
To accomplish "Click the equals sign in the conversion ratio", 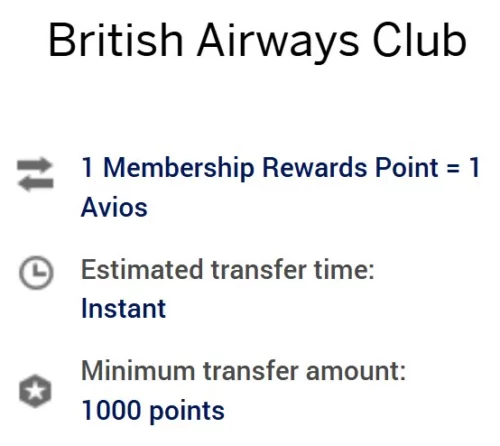I will [453, 167].
